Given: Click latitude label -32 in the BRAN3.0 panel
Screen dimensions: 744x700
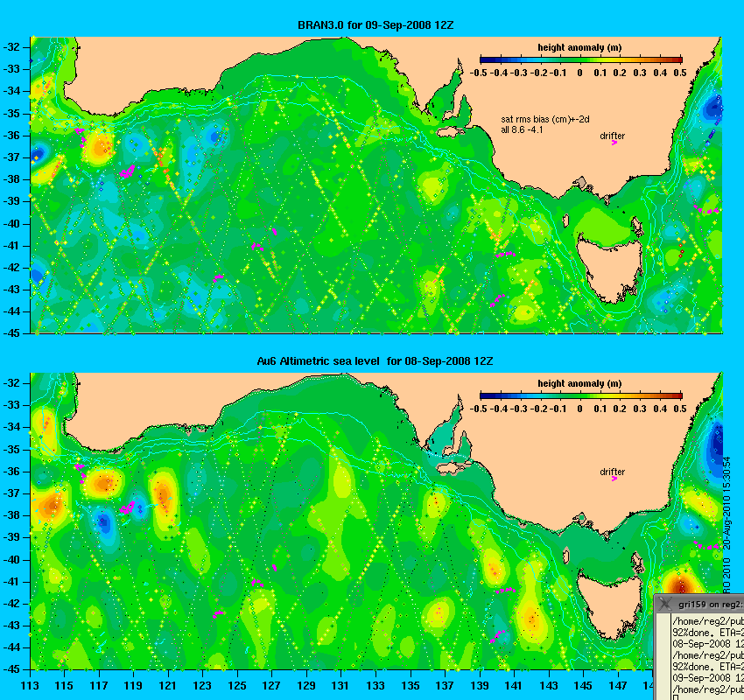Looking at the screenshot, I should click(x=12, y=47).
